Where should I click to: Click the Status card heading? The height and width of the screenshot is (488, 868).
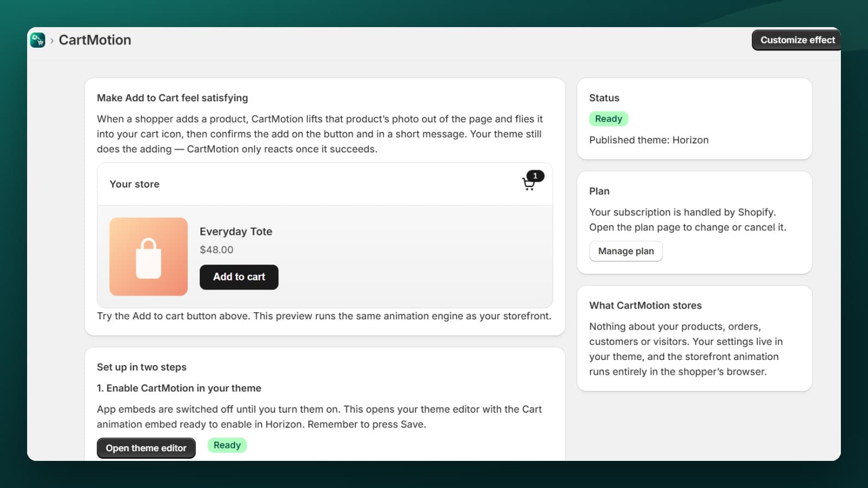(604, 98)
